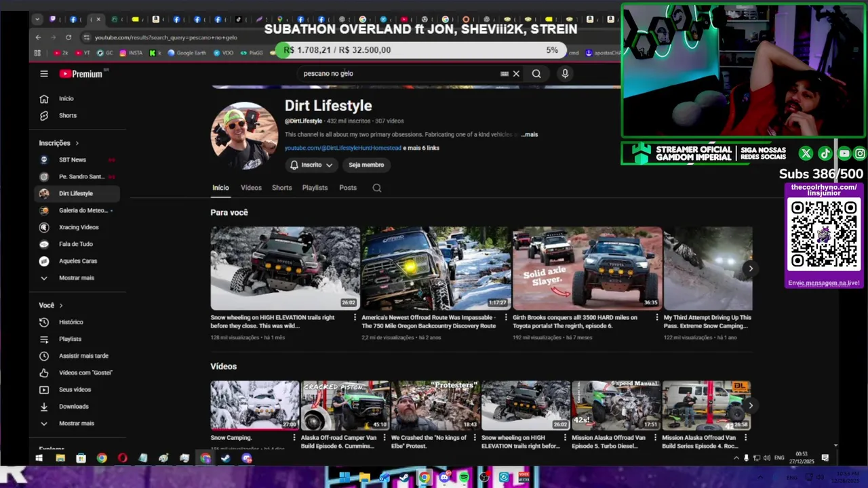Open options for America's Newest Offroad Route video
The height and width of the screenshot is (488, 868).
pyautogui.click(x=506, y=317)
